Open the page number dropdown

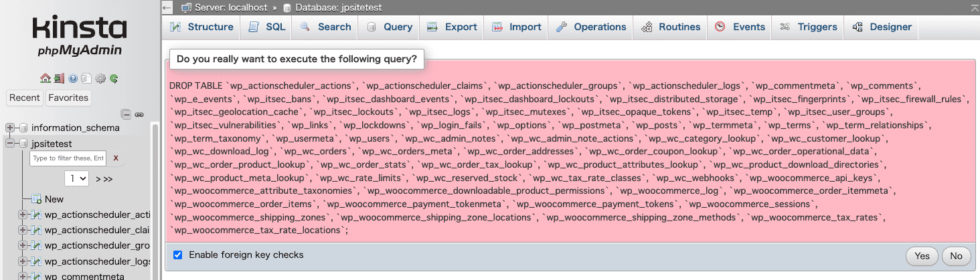(x=76, y=178)
